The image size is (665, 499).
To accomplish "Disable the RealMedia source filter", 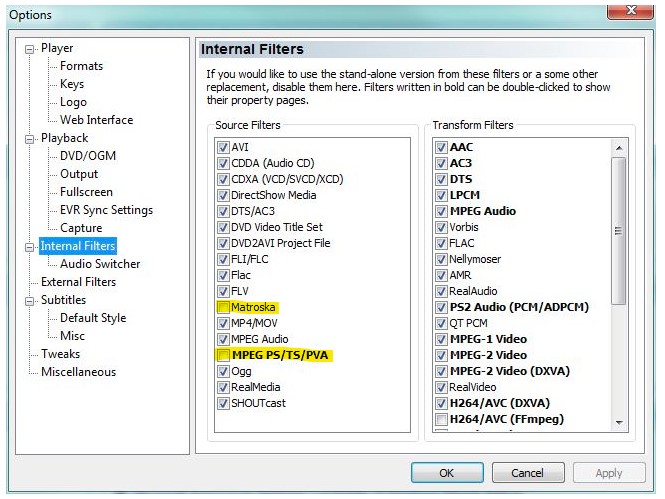I will coord(223,387).
